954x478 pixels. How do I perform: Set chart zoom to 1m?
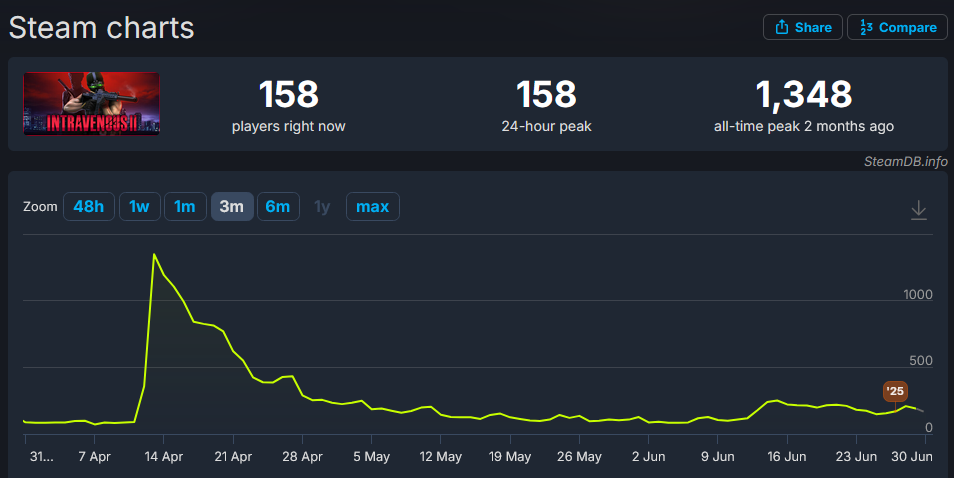pos(185,207)
